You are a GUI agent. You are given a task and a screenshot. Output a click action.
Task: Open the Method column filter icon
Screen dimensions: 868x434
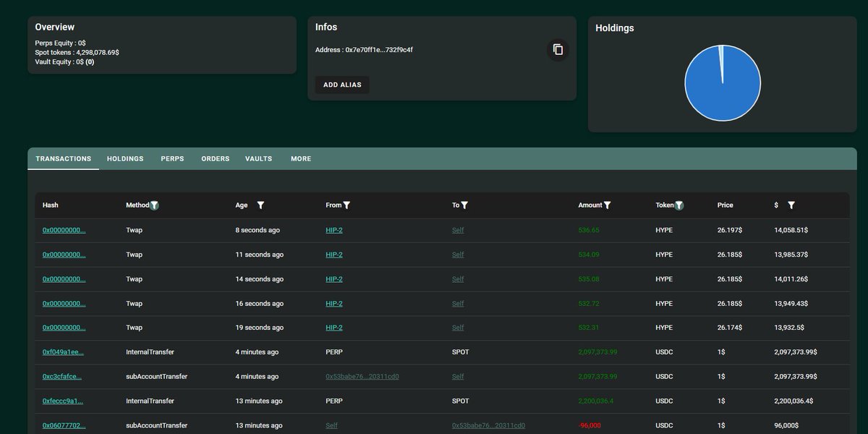click(154, 205)
